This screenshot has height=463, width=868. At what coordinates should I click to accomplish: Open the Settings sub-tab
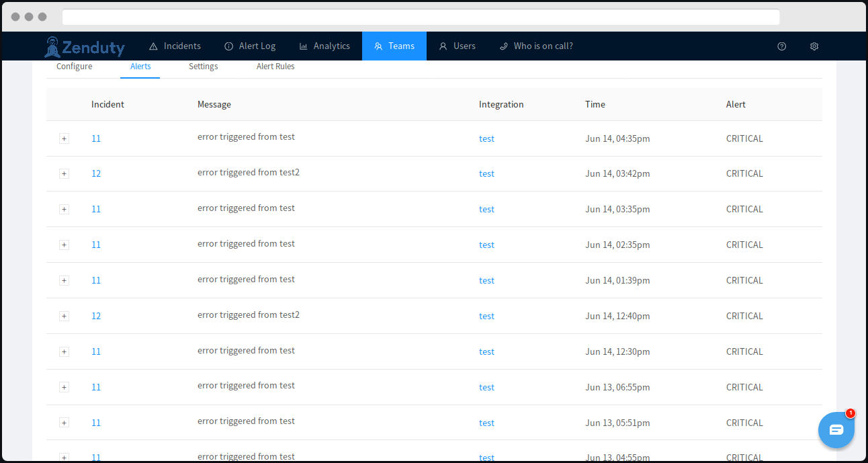pyautogui.click(x=203, y=67)
